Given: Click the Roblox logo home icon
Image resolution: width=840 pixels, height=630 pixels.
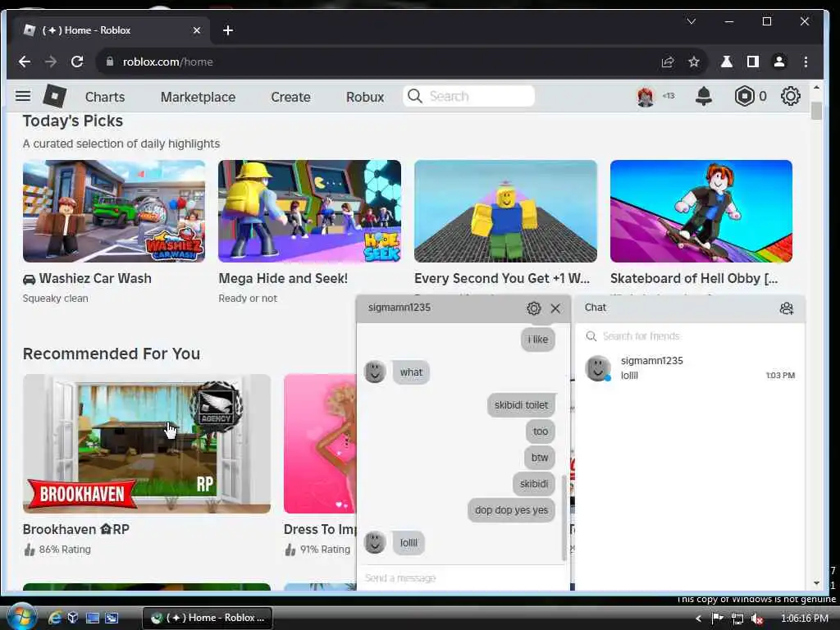Looking at the screenshot, I should (x=54, y=97).
